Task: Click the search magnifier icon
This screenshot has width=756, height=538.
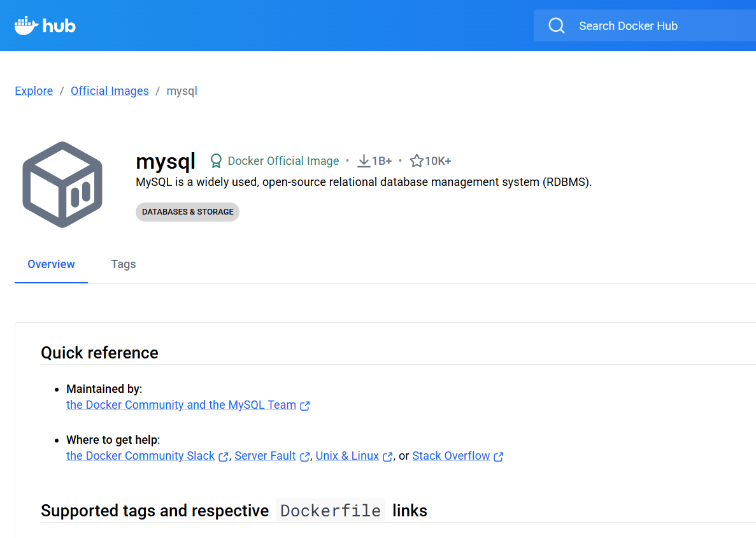Action: pyautogui.click(x=557, y=25)
